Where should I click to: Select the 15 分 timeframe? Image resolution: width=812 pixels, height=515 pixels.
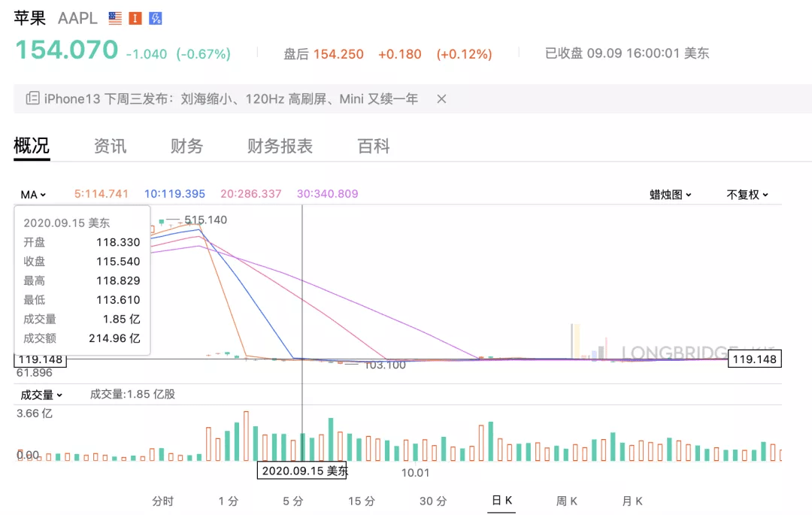click(362, 501)
